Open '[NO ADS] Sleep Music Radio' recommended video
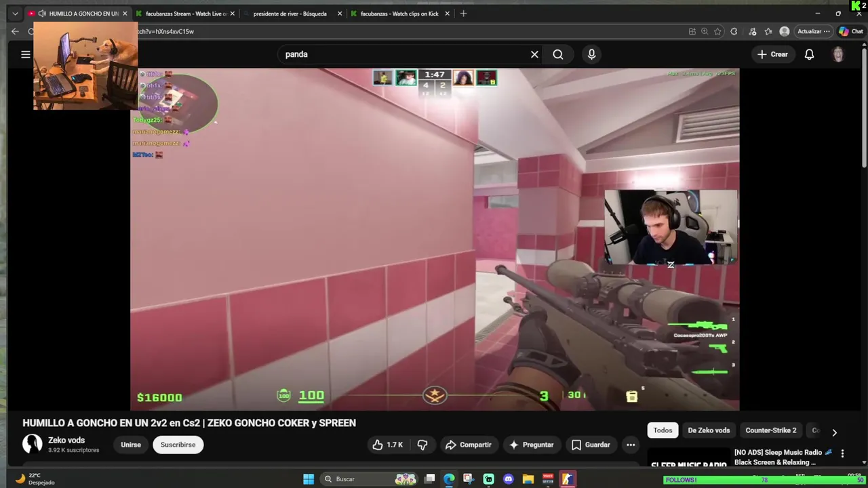 [x=782, y=457]
